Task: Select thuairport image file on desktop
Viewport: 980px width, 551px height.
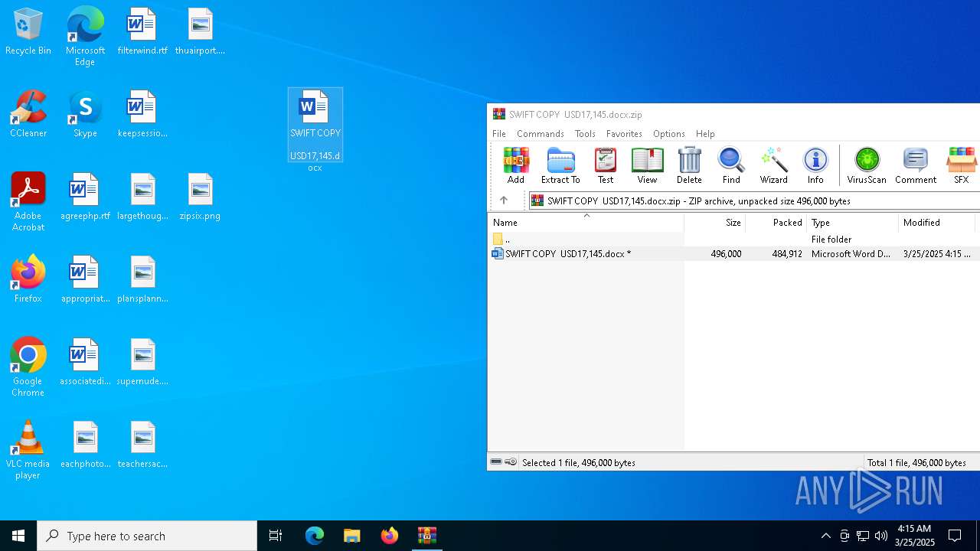Action: click(200, 32)
